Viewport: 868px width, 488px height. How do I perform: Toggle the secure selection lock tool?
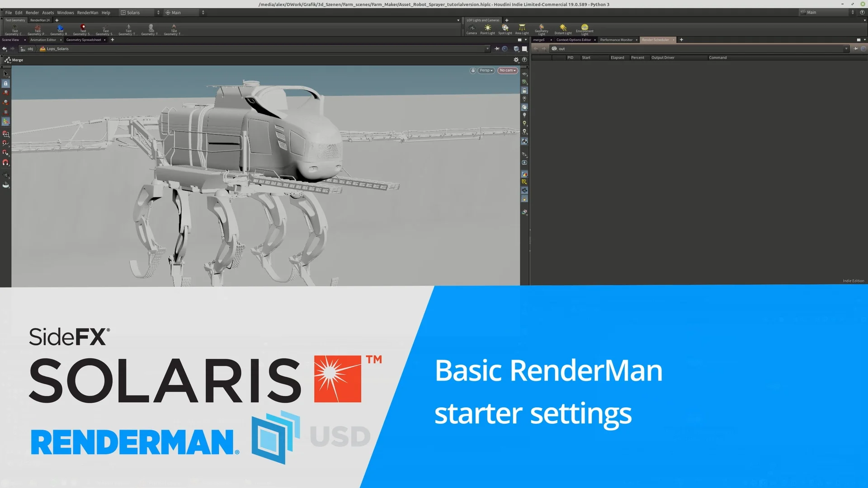pyautogui.click(x=6, y=84)
